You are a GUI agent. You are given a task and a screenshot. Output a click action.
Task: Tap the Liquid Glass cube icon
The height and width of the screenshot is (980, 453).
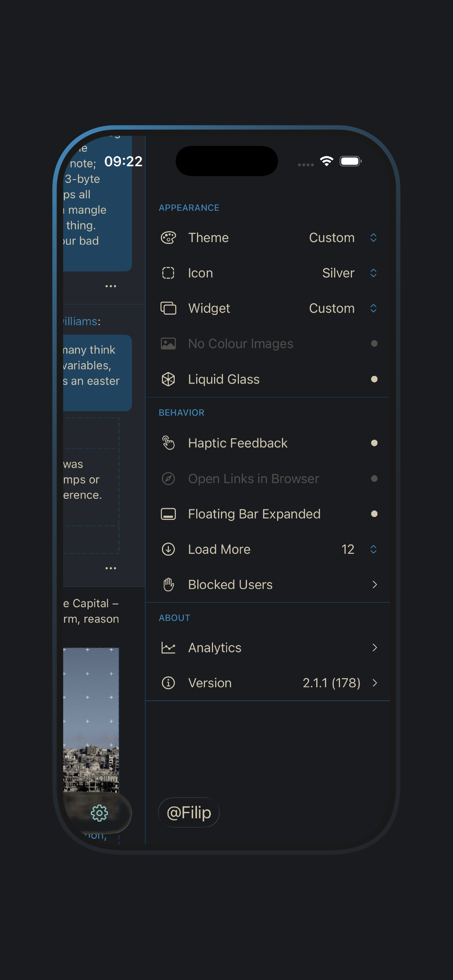coord(168,379)
